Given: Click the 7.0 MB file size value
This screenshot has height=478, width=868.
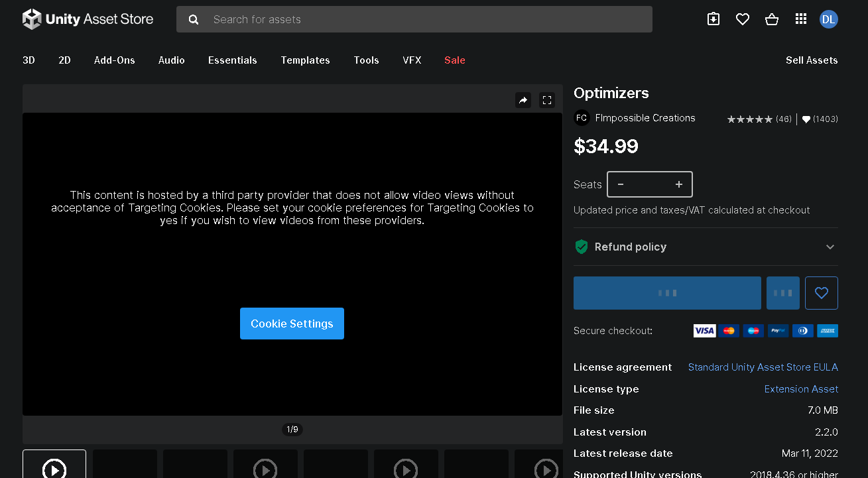Looking at the screenshot, I should click(823, 410).
